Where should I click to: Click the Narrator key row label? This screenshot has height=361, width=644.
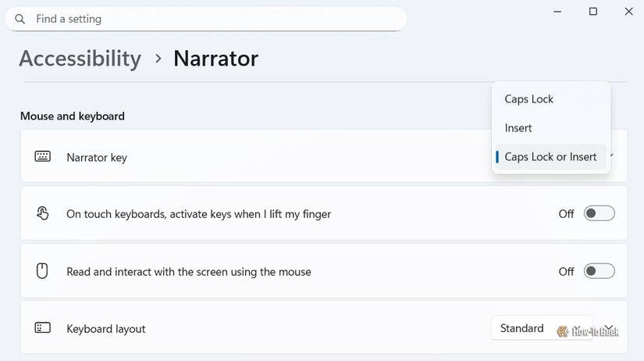tap(97, 158)
